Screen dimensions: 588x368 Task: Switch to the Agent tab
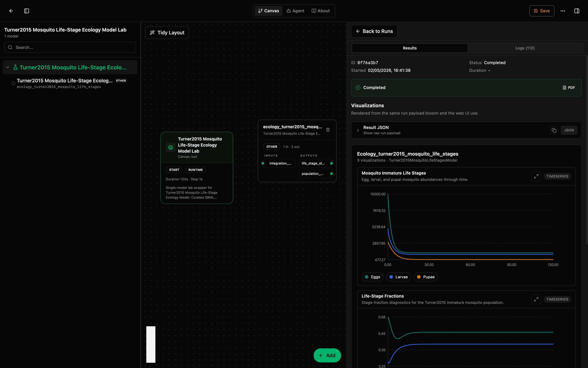click(x=295, y=11)
